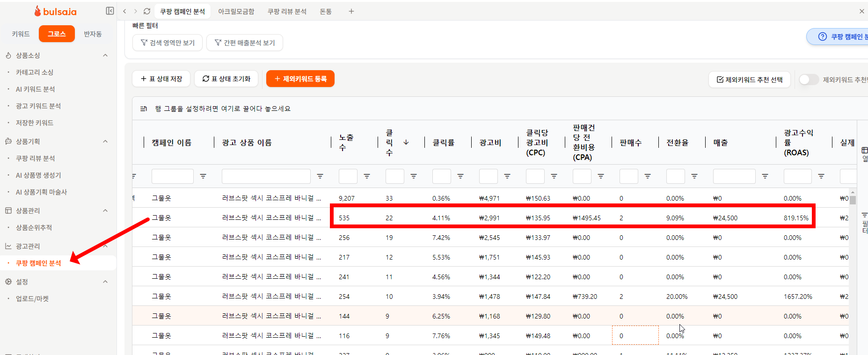Click filter icon under 캠페인 이름 column
Image resolution: width=868 pixels, height=355 pixels.
[203, 176]
